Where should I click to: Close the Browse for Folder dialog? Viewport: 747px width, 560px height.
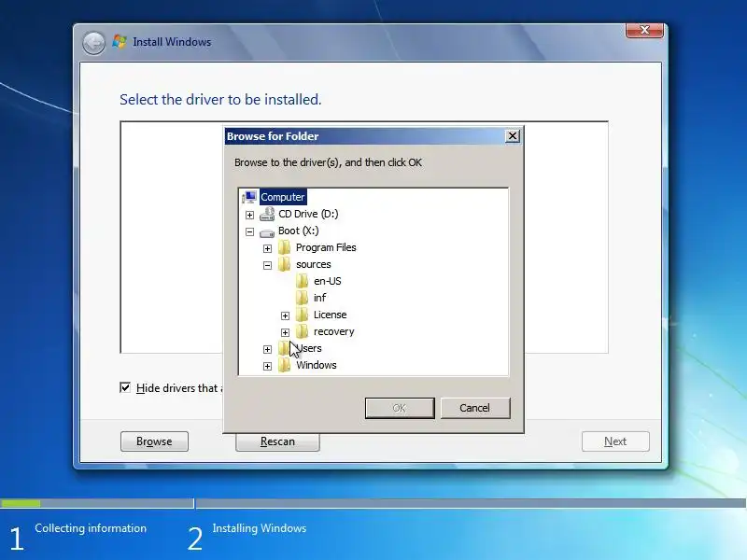tap(512, 136)
